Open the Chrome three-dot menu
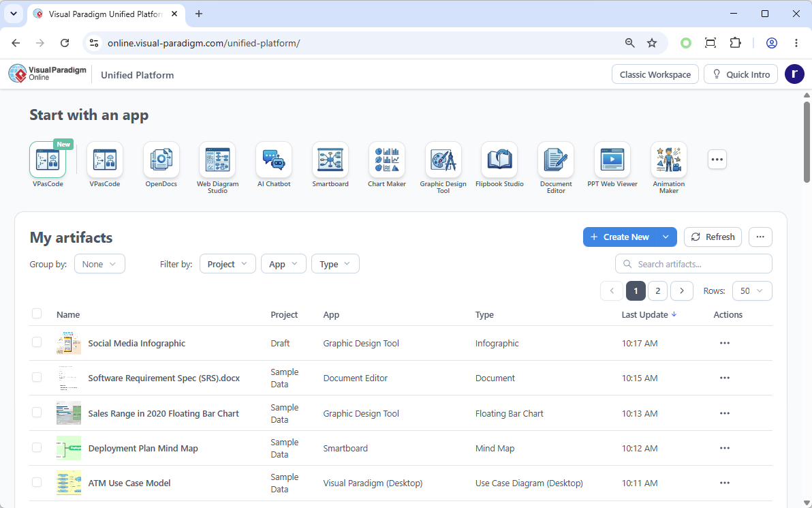 click(796, 43)
